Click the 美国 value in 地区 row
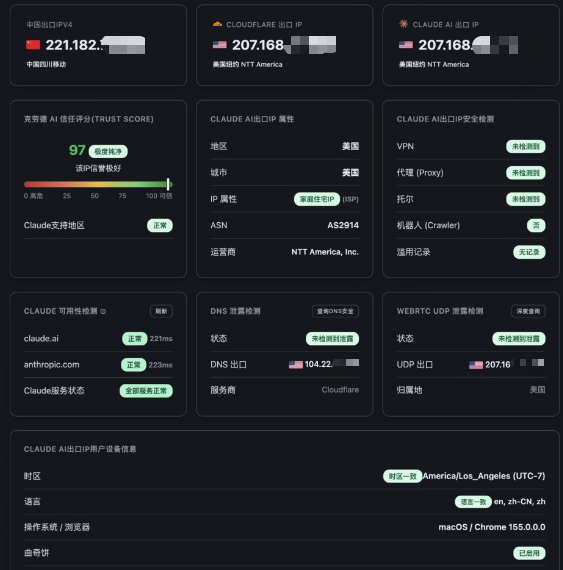Image resolution: width=563 pixels, height=570 pixels. 350,146
